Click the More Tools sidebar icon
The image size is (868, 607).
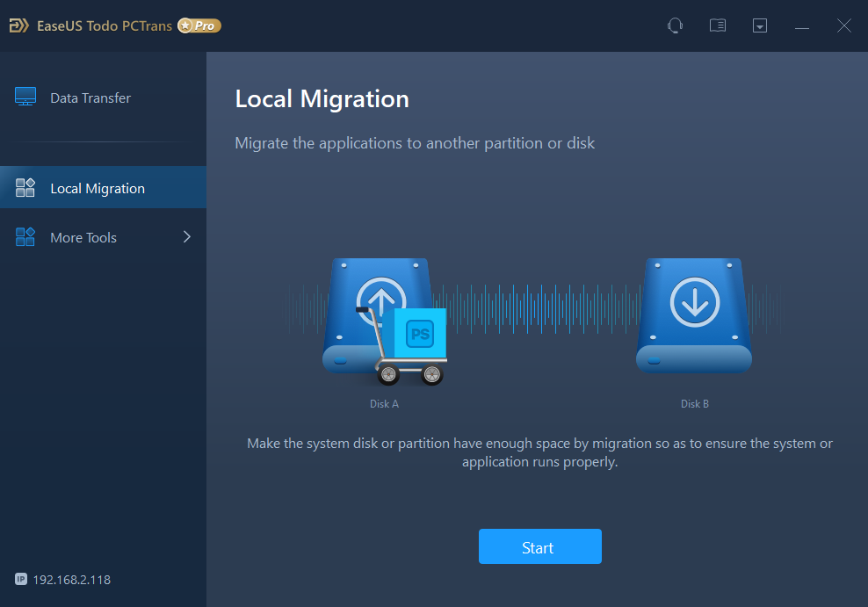coord(25,237)
